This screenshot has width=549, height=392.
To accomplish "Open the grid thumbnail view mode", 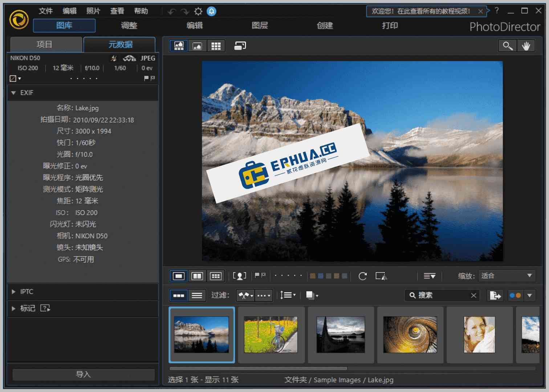I will click(x=216, y=46).
